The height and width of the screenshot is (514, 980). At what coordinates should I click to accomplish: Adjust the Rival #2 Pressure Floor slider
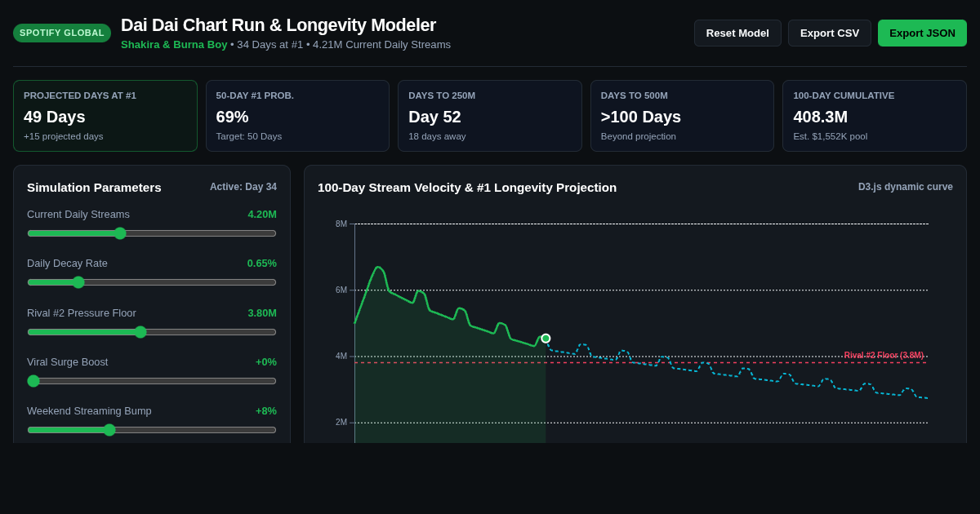click(x=152, y=332)
